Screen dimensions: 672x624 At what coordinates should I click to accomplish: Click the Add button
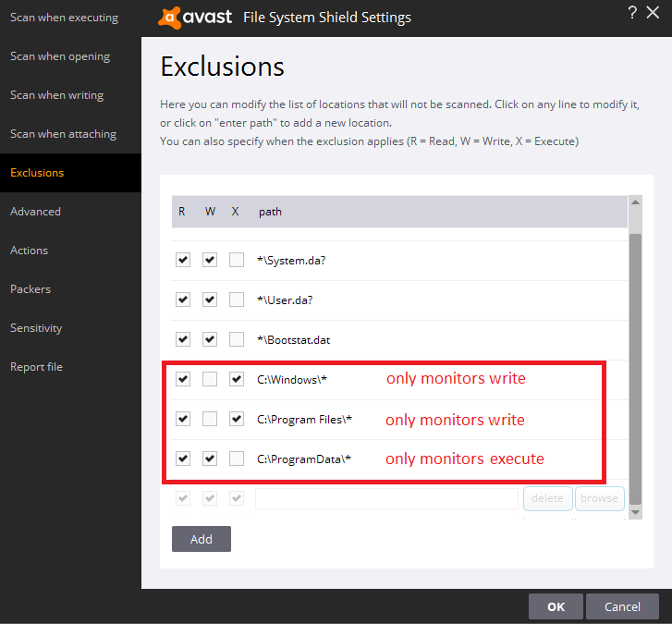201,539
